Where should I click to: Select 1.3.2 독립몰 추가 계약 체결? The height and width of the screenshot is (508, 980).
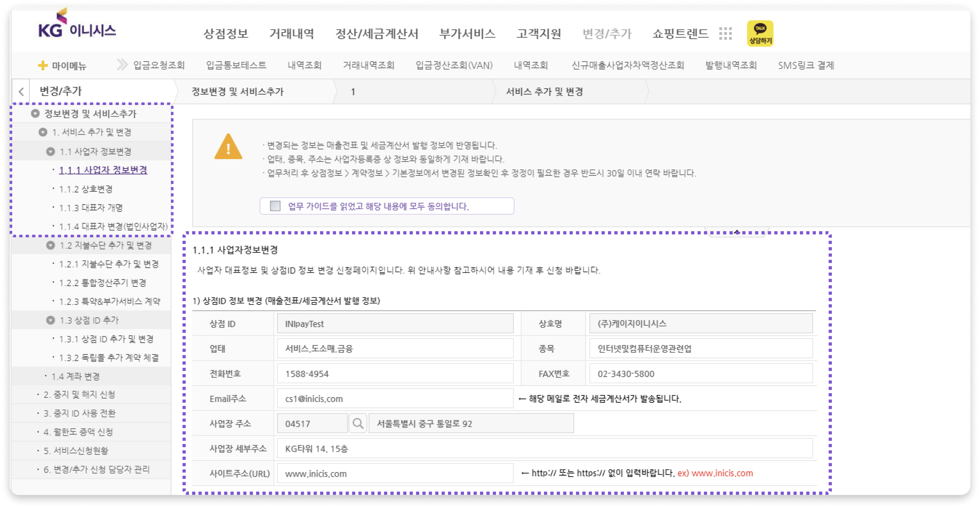tap(109, 357)
